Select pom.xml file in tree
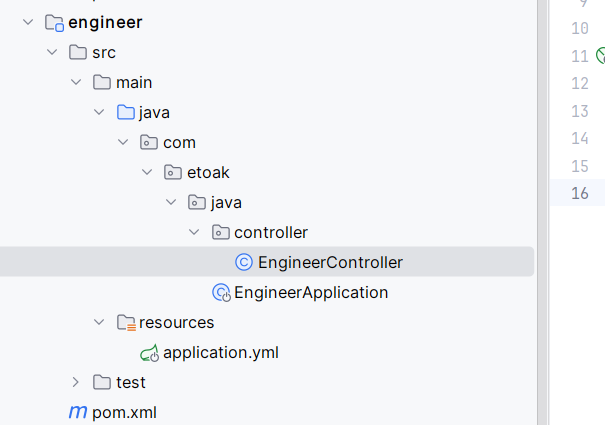The image size is (605, 425). click(x=124, y=412)
